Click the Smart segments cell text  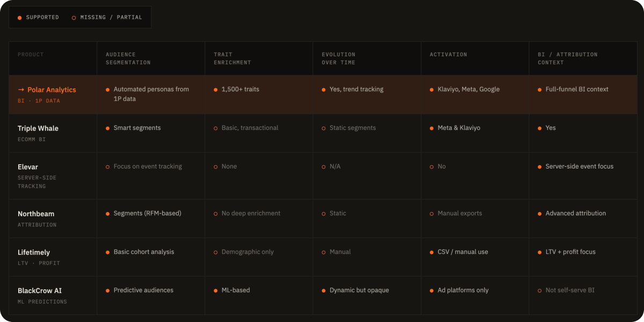click(137, 128)
